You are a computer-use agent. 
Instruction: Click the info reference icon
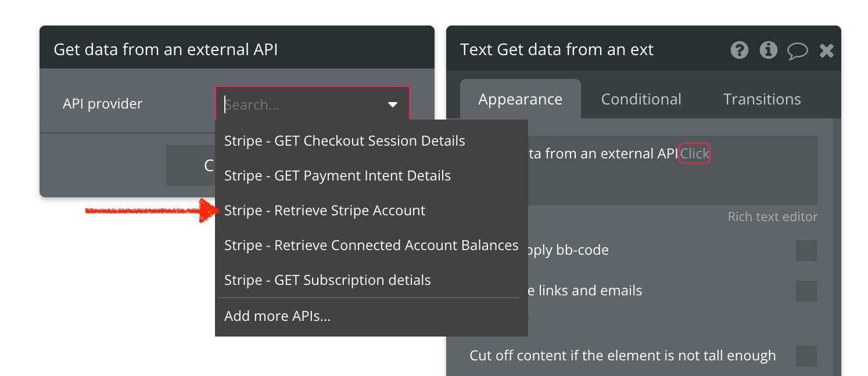coord(768,50)
